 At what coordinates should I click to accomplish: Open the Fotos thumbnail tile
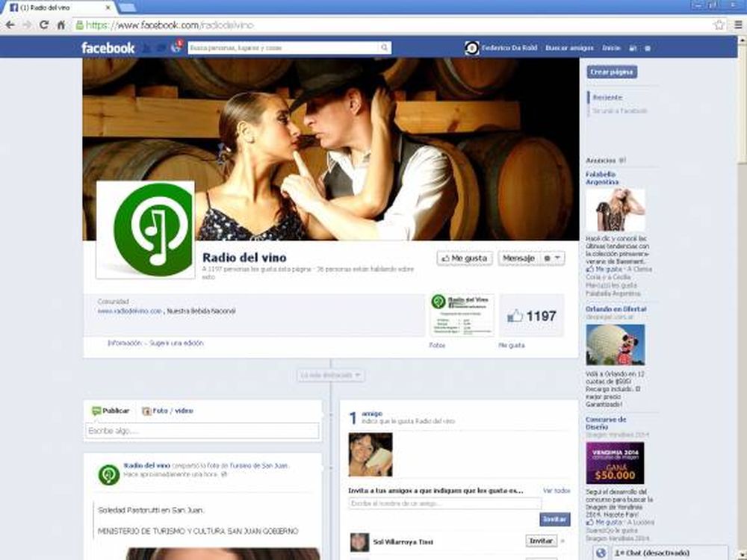pos(462,315)
